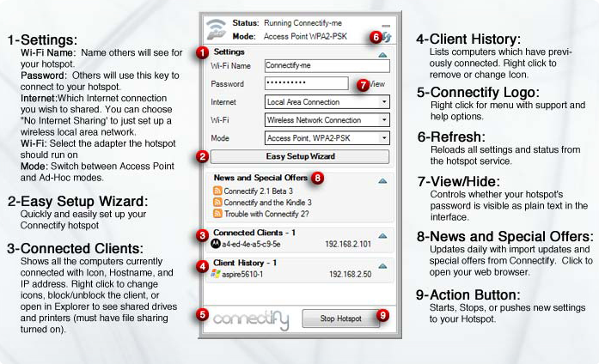
Task: Toggle the password View link
Action: 377,84
